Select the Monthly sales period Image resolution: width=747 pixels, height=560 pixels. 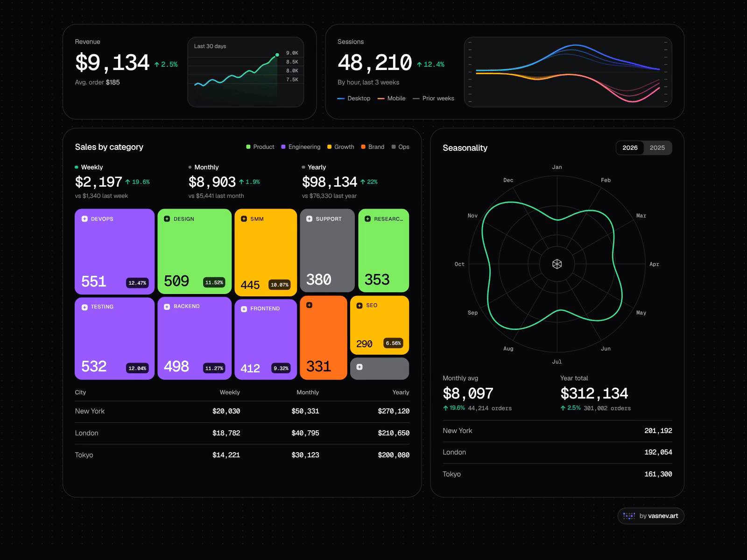[x=204, y=167]
